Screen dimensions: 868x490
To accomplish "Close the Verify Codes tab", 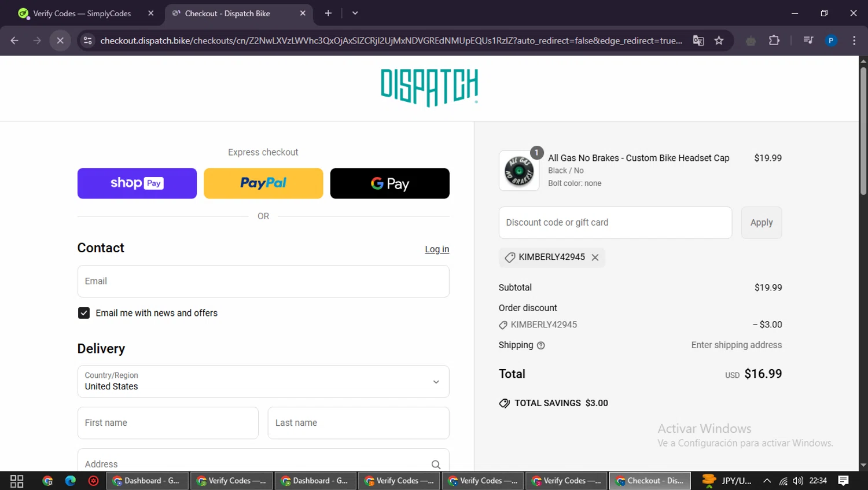I will 151,13.
